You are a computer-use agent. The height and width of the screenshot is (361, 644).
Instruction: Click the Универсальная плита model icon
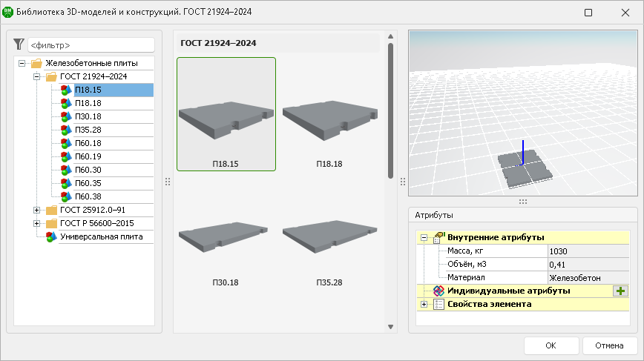point(50,236)
